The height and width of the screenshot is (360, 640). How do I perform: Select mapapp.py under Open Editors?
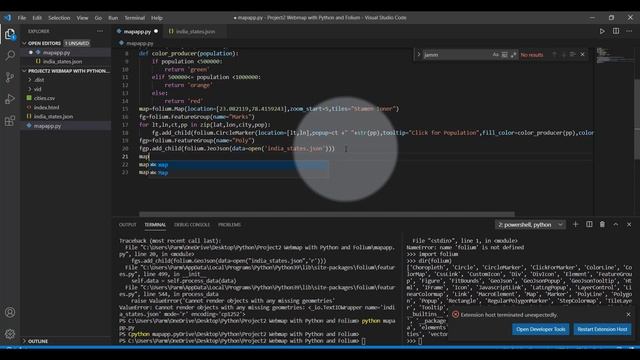56,53
